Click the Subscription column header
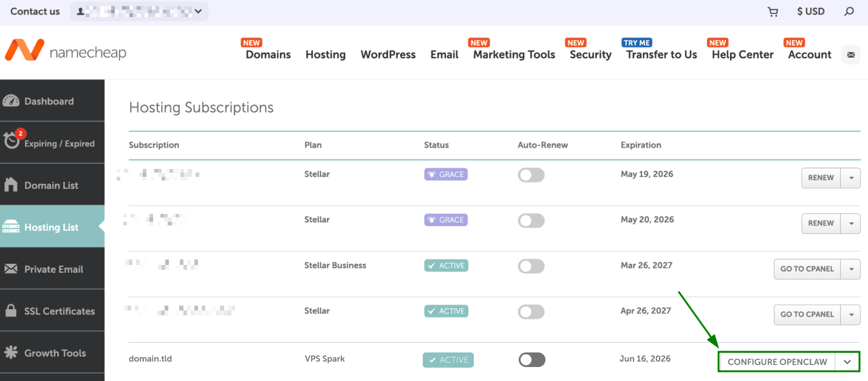This screenshot has height=381, width=868. pos(154,145)
